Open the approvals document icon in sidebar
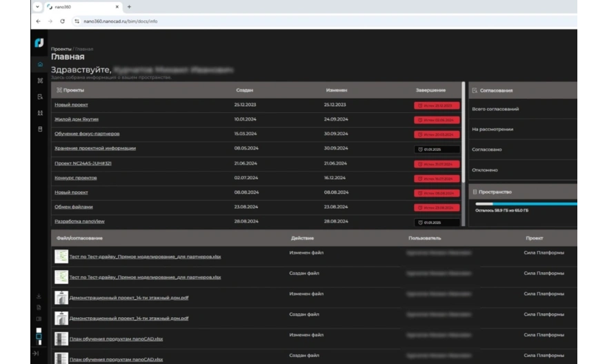Viewport: 607px width, 364px height. click(39, 97)
